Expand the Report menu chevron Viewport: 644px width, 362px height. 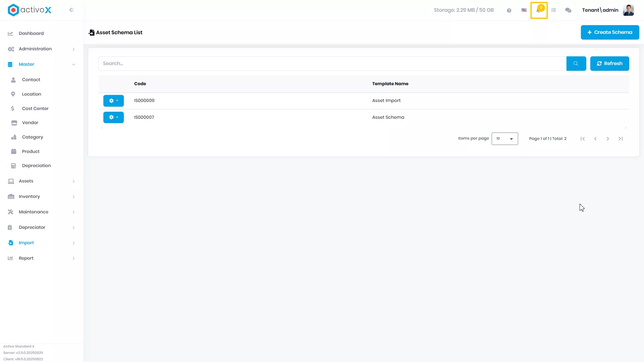(73, 259)
